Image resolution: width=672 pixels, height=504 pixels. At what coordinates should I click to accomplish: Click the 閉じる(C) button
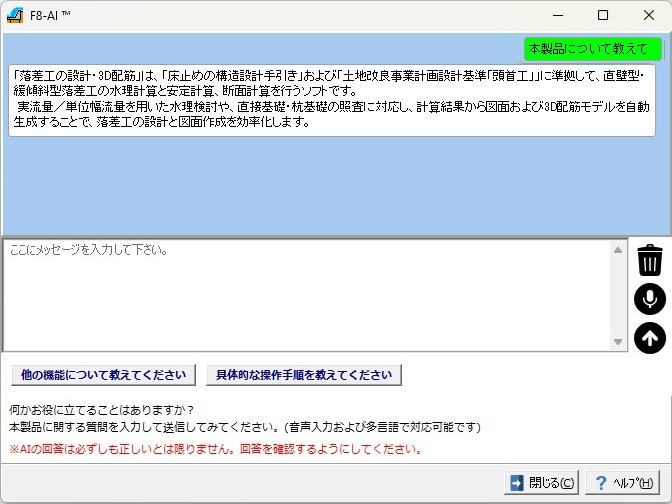(x=541, y=483)
